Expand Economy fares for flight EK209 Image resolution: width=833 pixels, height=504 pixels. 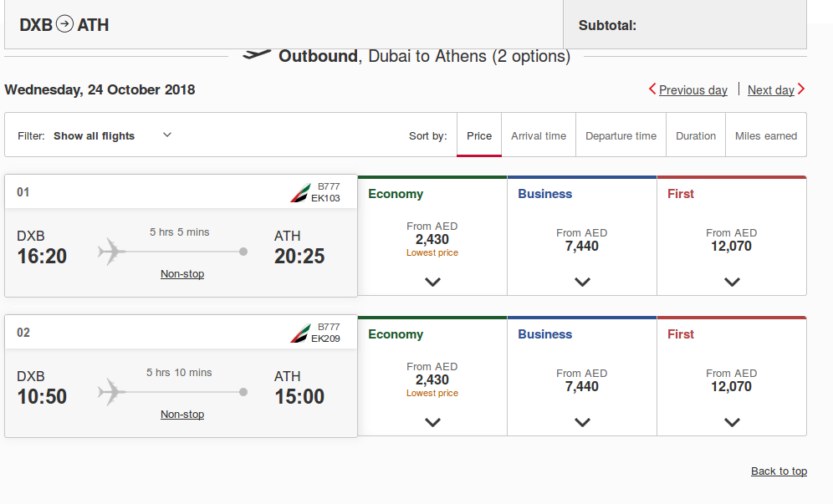(433, 422)
